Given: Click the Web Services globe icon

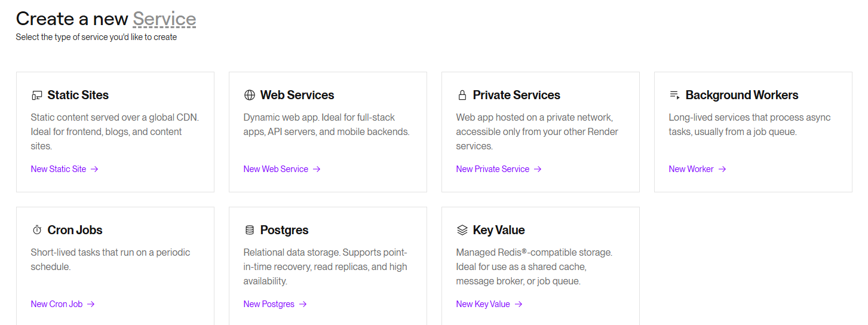Looking at the screenshot, I should click(250, 96).
